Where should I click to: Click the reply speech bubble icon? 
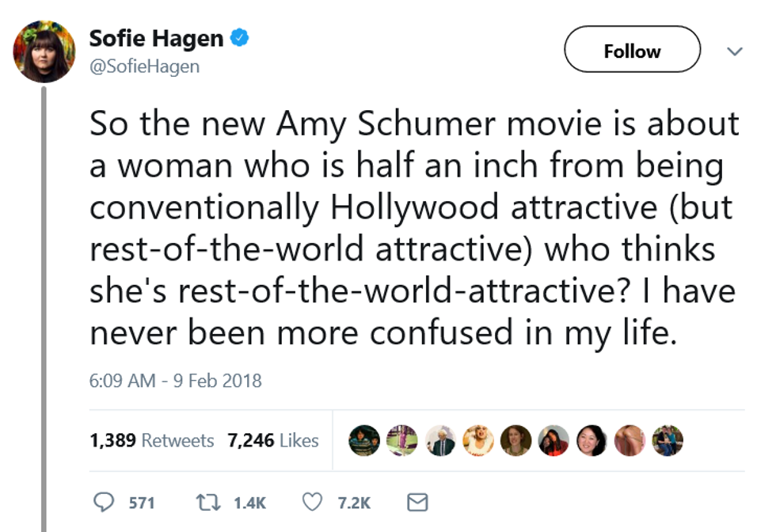point(104,502)
